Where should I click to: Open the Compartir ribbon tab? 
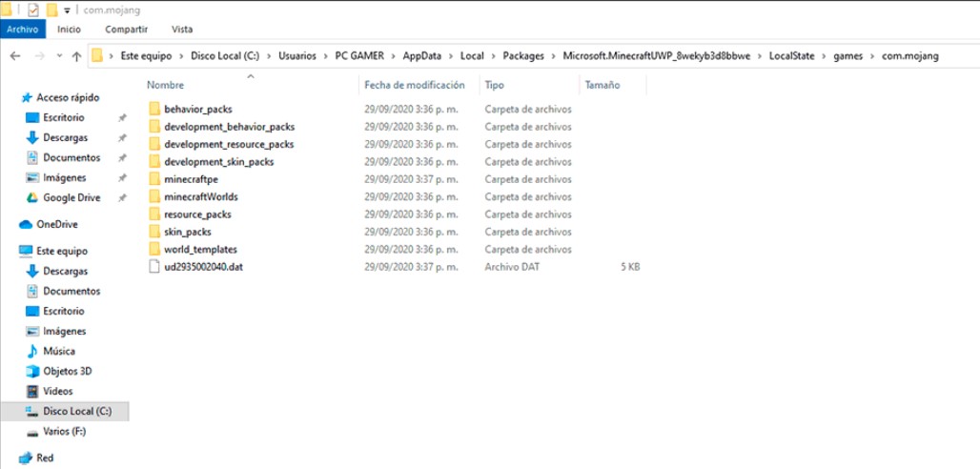(x=126, y=29)
